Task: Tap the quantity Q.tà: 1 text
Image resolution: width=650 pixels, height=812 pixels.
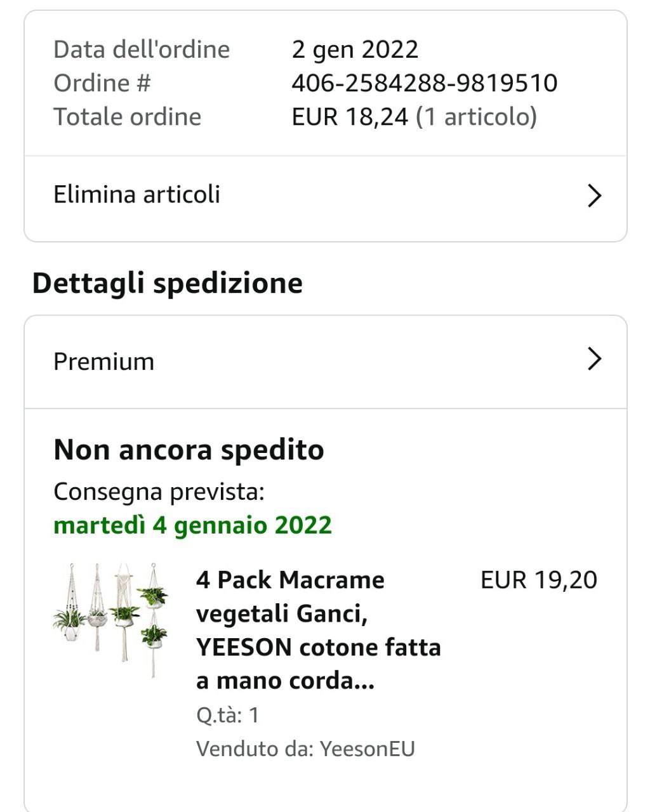Action: point(227,715)
